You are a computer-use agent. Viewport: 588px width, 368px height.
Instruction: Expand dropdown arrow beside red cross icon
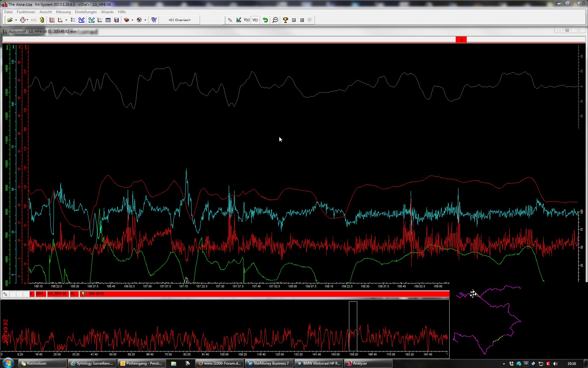click(28, 20)
